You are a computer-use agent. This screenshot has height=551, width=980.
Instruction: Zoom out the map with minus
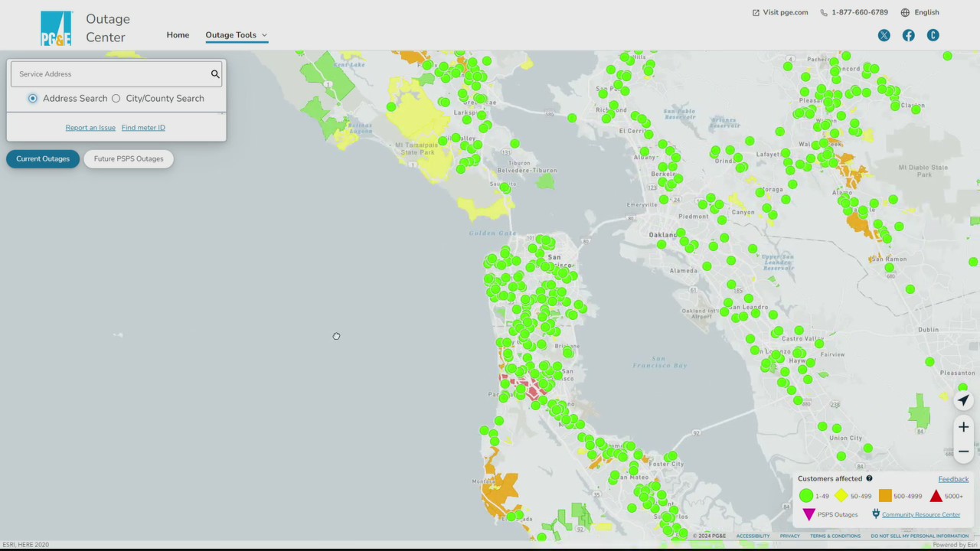click(x=963, y=452)
